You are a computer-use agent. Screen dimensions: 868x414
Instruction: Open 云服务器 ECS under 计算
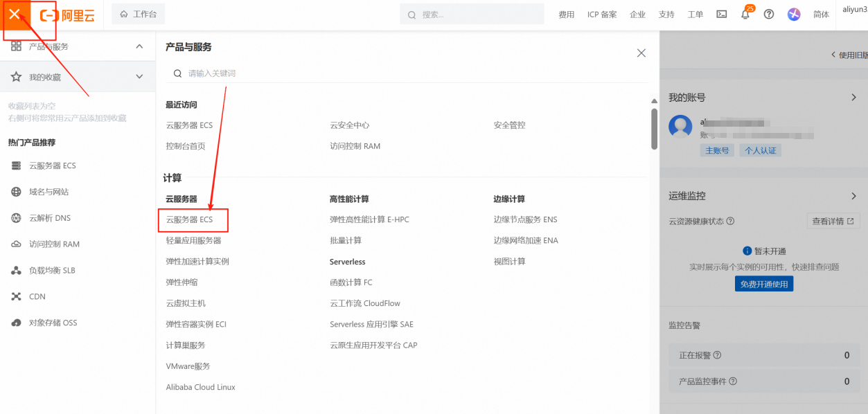[x=190, y=219]
